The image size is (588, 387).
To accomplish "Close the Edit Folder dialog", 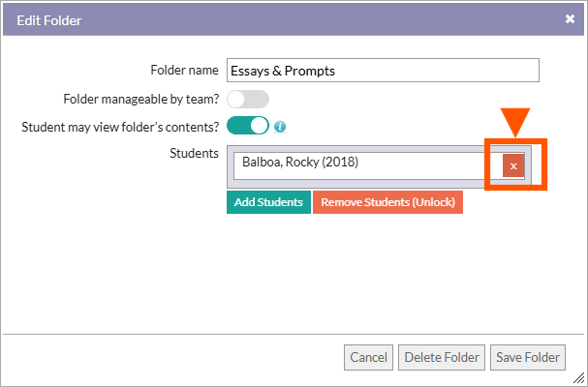I will pyautogui.click(x=570, y=18).
